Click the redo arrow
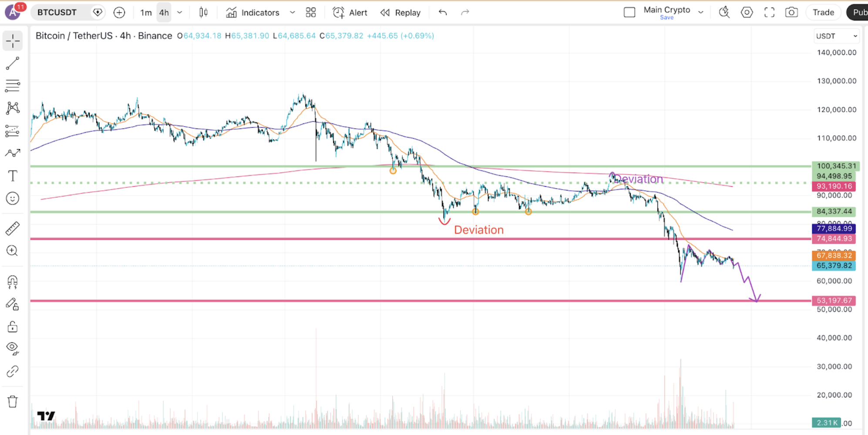This screenshot has width=868, height=435. [x=465, y=13]
